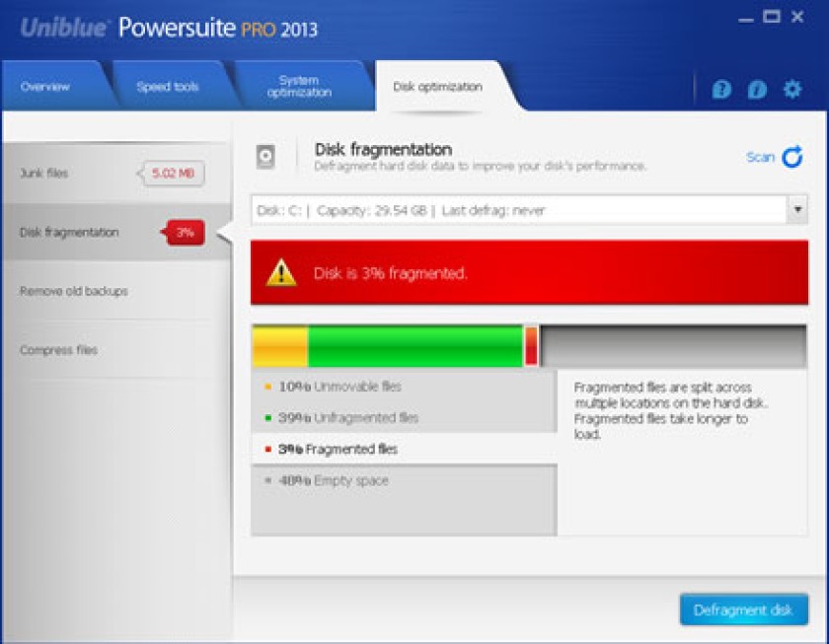
Task: Close the Powersuite window
Action: coord(797,17)
